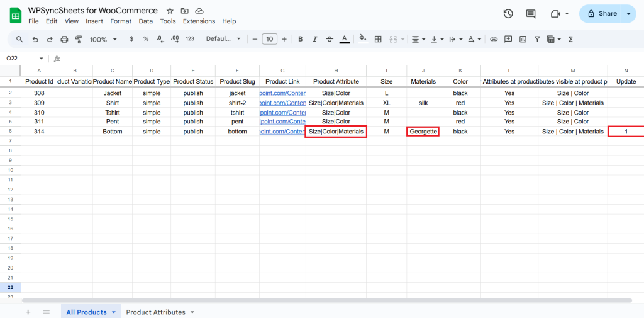
Task: Insert a comment from the toolbar
Action: [508, 39]
